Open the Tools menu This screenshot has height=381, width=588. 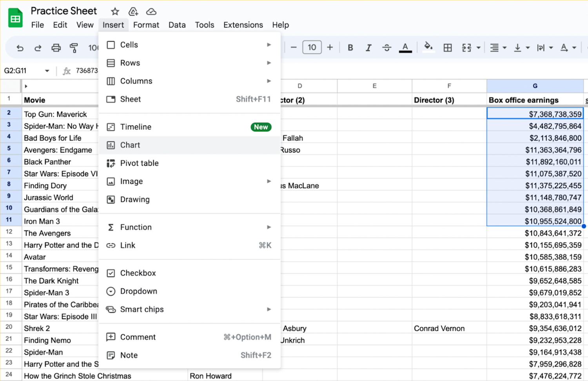click(205, 25)
